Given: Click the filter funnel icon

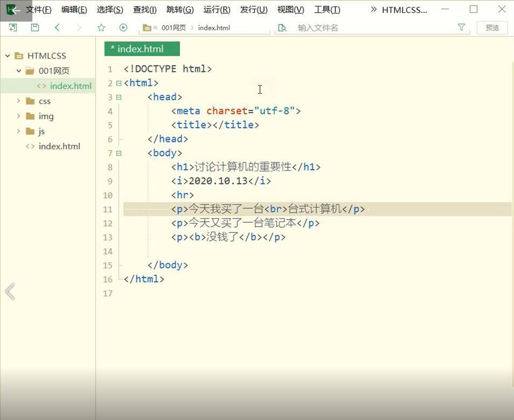Looking at the screenshot, I should (x=461, y=27).
